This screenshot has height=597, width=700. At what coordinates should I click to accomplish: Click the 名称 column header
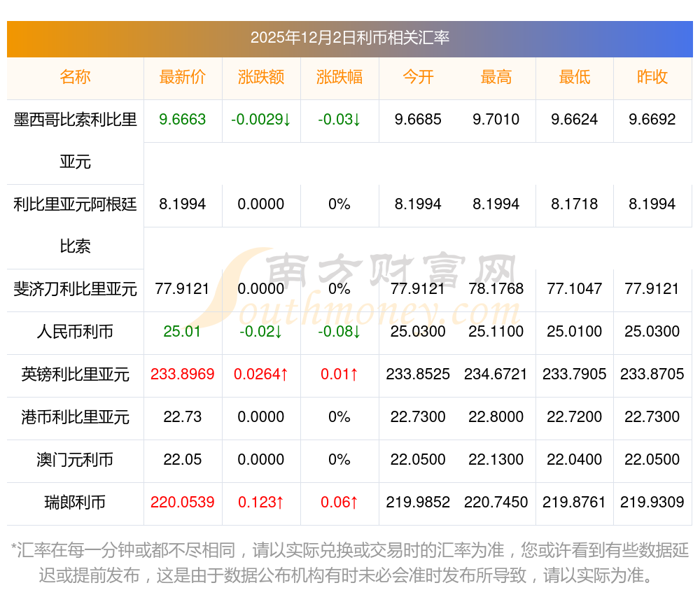[75, 78]
